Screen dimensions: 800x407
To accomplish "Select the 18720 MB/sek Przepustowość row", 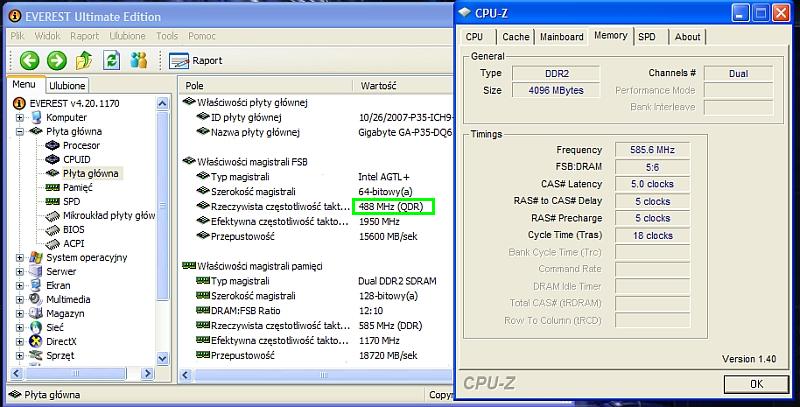I will [x=316, y=355].
